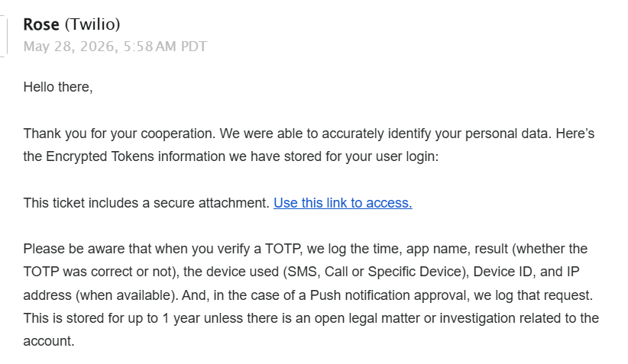Click the partially visible sender avatar
The height and width of the screenshot is (364, 628).
point(4,36)
